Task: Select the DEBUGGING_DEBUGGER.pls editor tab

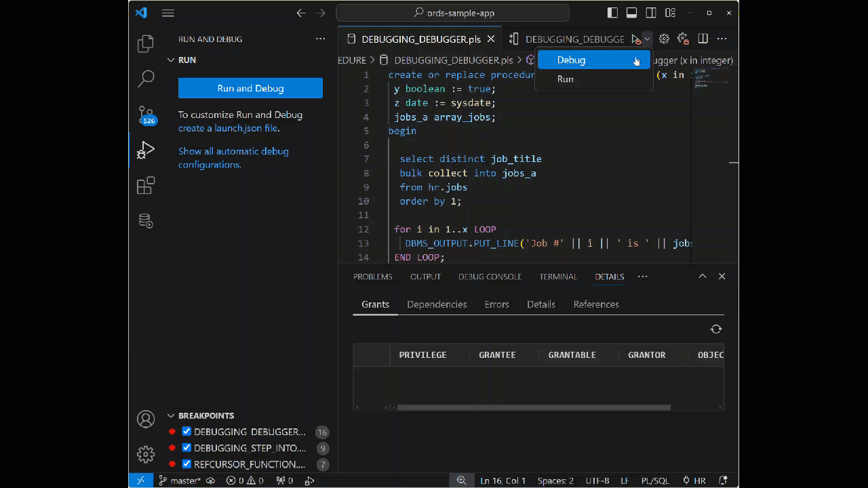Action: [420, 39]
